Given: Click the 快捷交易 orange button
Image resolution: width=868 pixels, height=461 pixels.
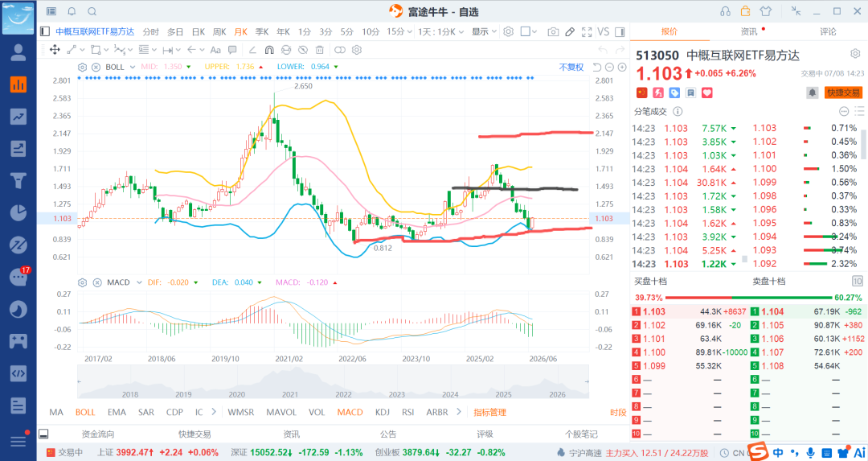Looking at the screenshot, I should pos(843,93).
